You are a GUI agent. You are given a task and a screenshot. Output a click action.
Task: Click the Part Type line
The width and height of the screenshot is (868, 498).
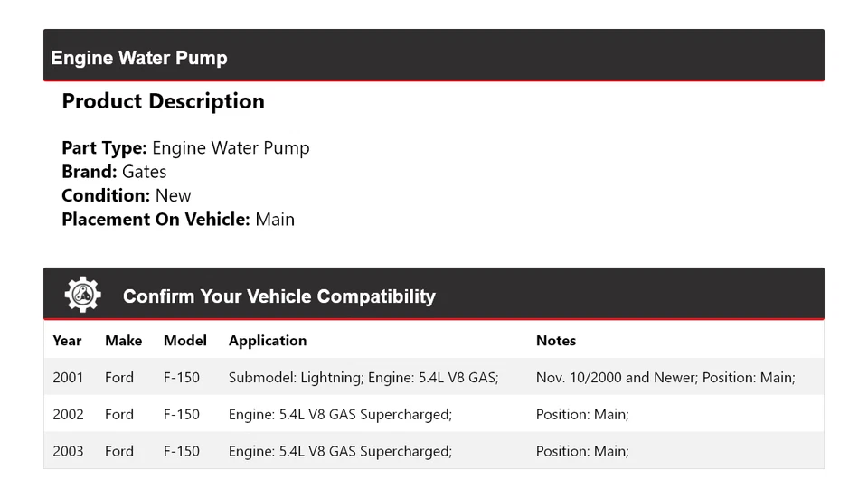pyautogui.click(x=185, y=148)
